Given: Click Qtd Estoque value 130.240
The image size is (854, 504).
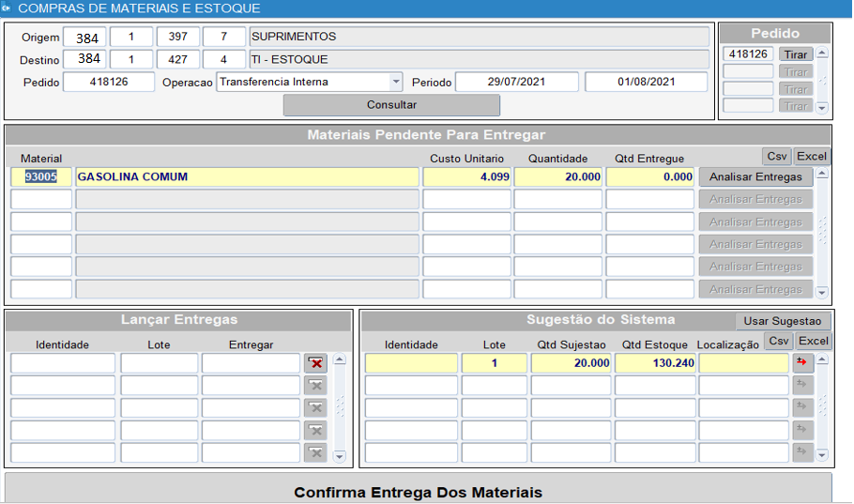Looking at the screenshot, I should [x=655, y=363].
